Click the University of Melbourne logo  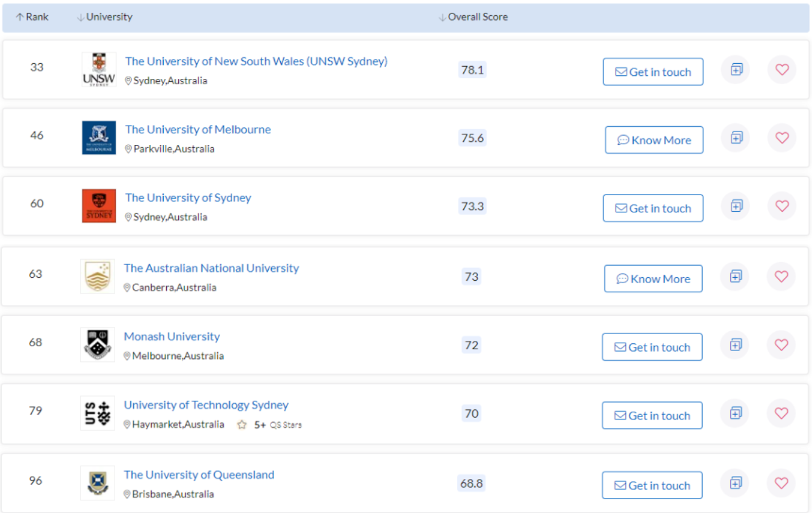99,138
